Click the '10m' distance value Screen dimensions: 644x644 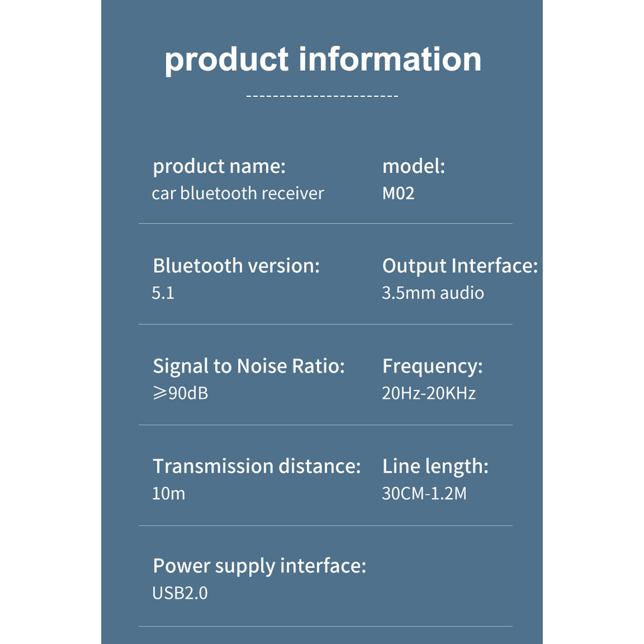click(x=169, y=493)
